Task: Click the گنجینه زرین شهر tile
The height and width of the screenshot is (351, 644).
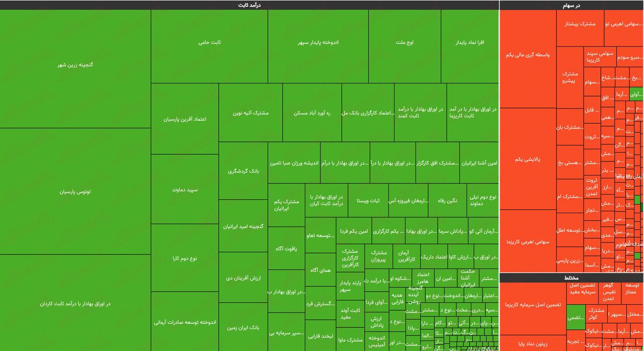Action: 75,65
